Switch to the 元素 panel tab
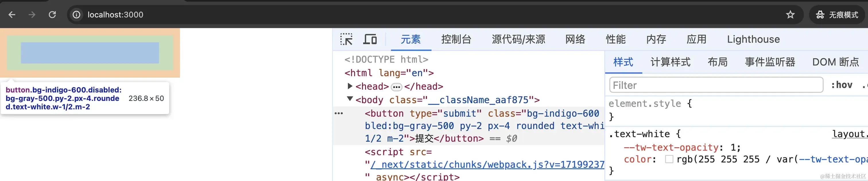Viewport: 868px width, 181px height. click(x=410, y=39)
